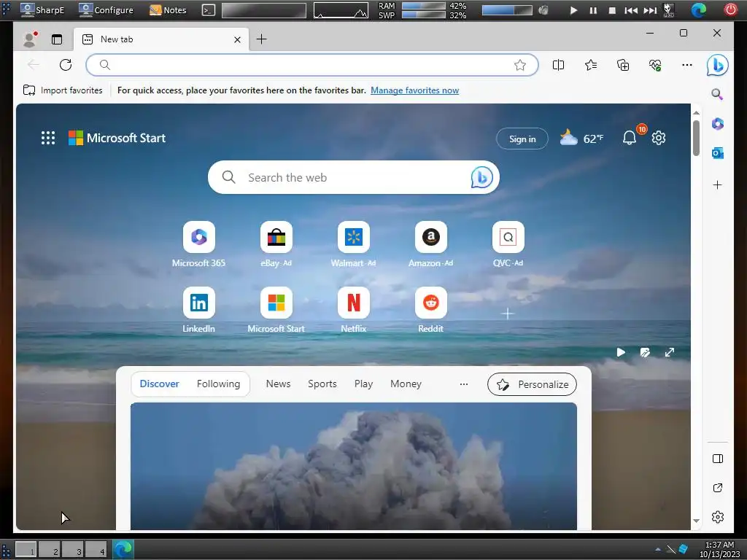Open the Microsoft Start app launcher grid
The height and width of the screenshot is (560, 747).
pyautogui.click(x=48, y=138)
